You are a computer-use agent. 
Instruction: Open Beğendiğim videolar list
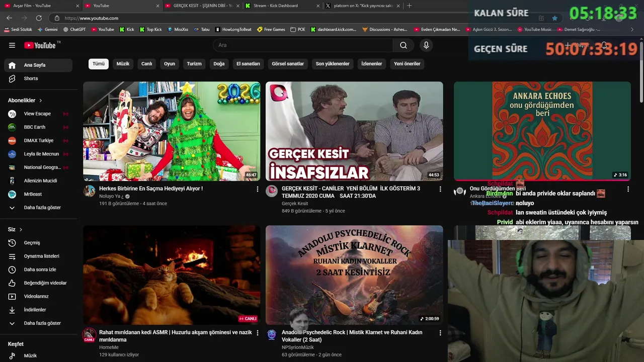pyautogui.click(x=38, y=283)
